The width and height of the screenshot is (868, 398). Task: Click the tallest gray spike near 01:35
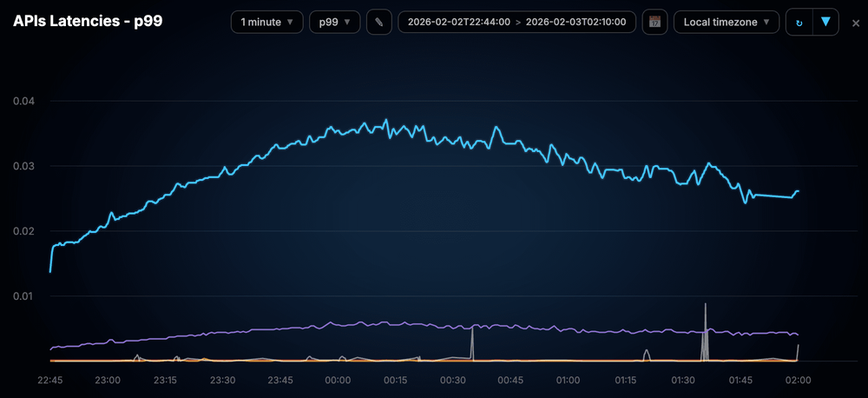pyautogui.click(x=706, y=305)
